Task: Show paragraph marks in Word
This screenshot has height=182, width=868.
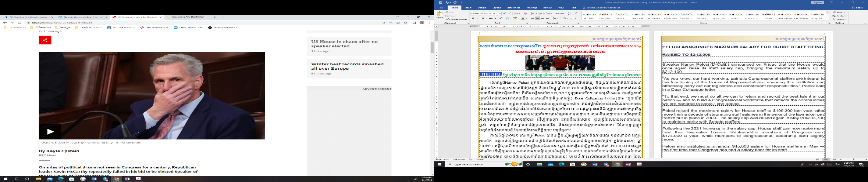Action: tap(576, 14)
